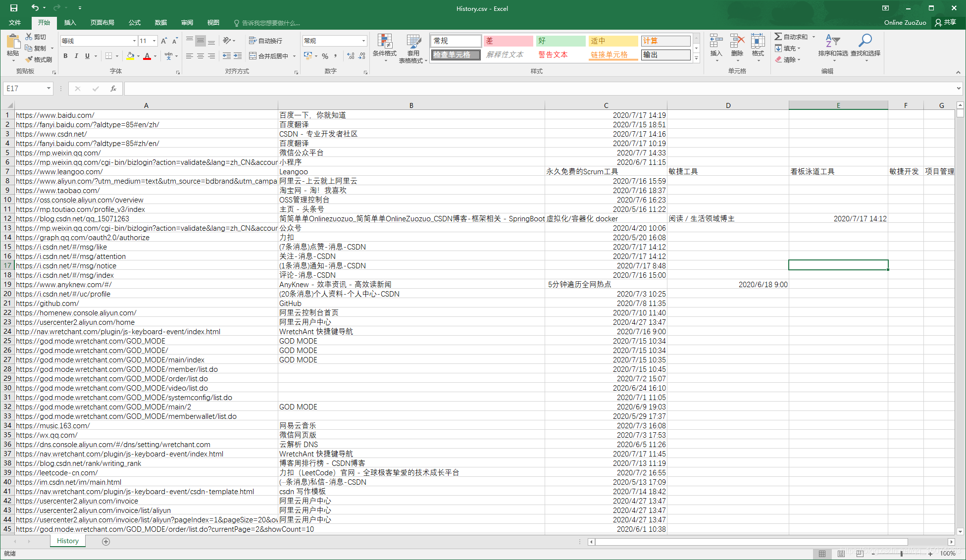Image resolution: width=966 pixels, height=560 pixels.
Task: Apply the Bad (差) cell style
Action: click(x=508, y=41)
